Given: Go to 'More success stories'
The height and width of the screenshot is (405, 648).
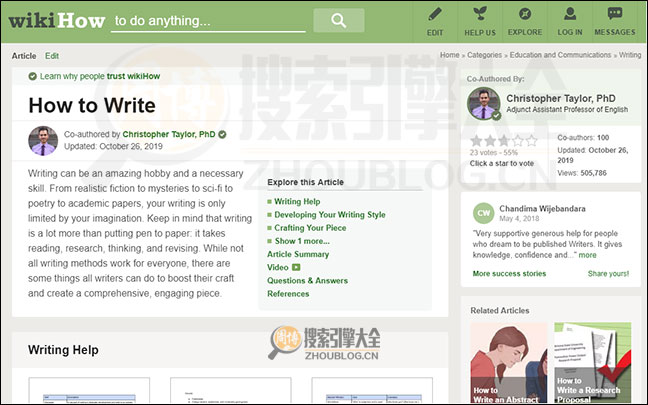Looking at the screenshot, I should point(509,273).
